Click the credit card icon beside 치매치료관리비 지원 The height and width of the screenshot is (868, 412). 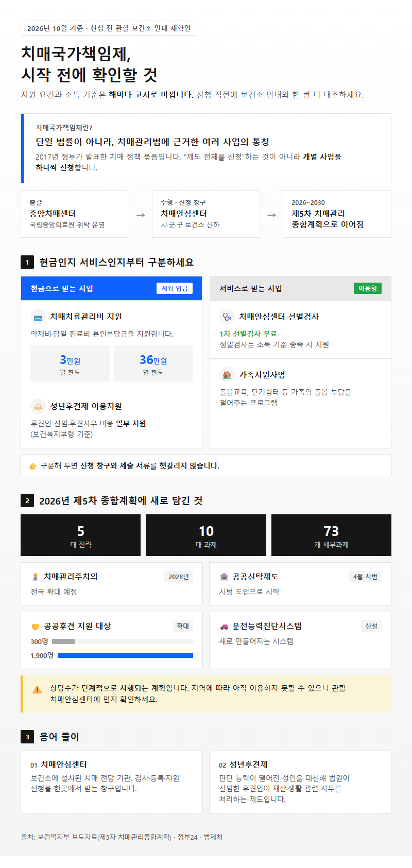(x=38, y=317)
